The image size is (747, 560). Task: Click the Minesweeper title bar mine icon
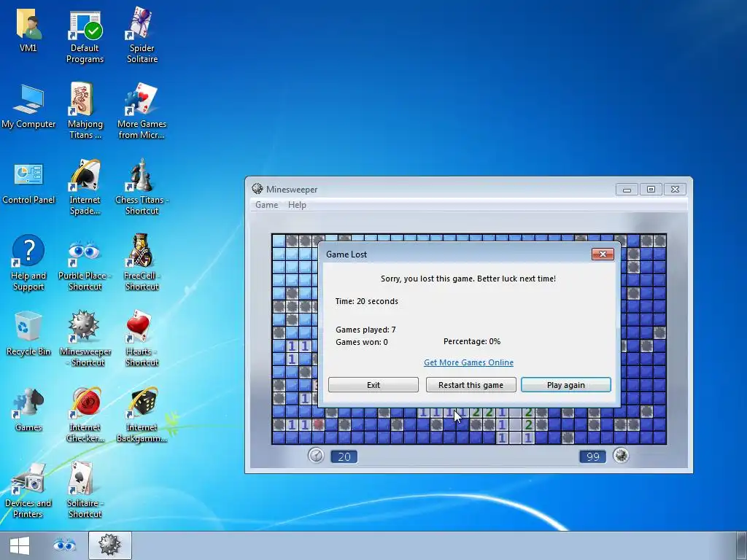coord(258,189)
